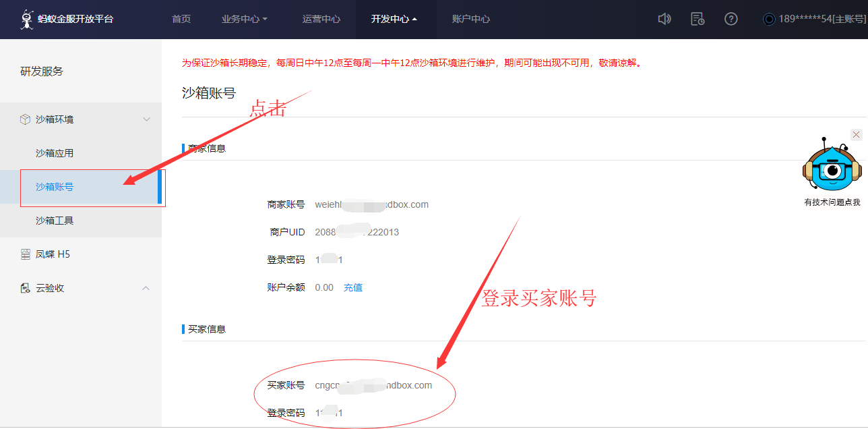Click the 研发服务 sidebar heading

[x=42, y=71]
